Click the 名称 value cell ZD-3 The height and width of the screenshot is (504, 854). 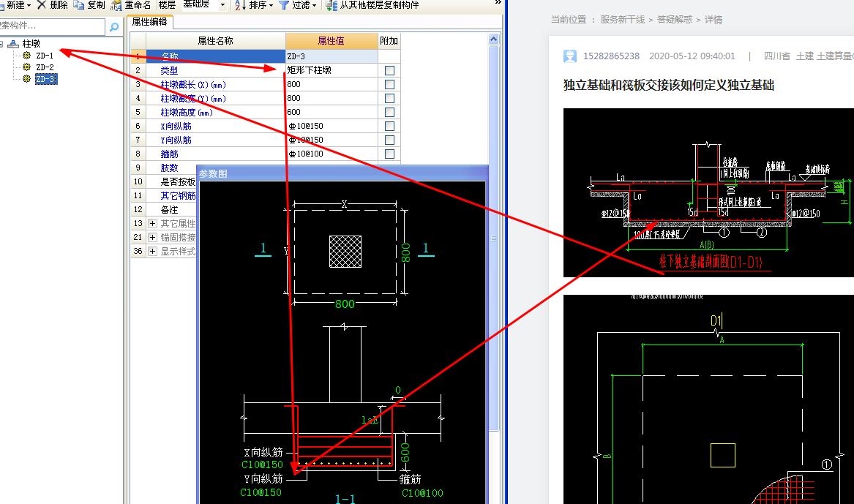(332, 56)
